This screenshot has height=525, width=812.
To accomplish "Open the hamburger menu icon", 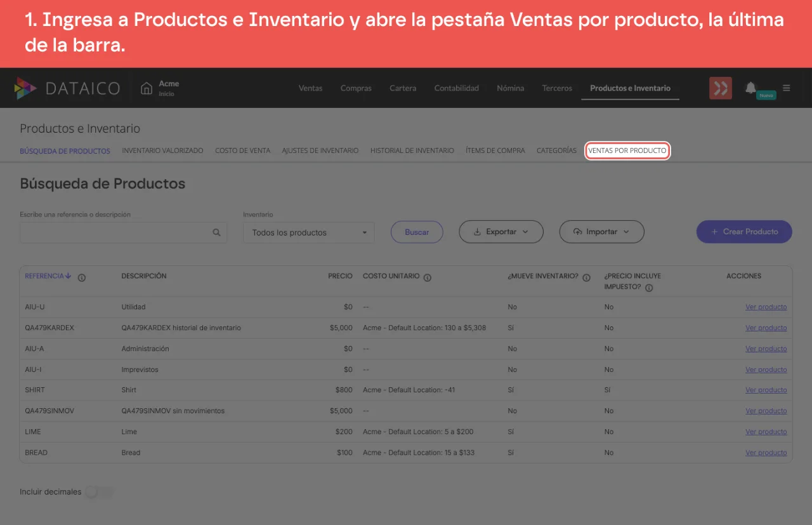I will [787, 88].
